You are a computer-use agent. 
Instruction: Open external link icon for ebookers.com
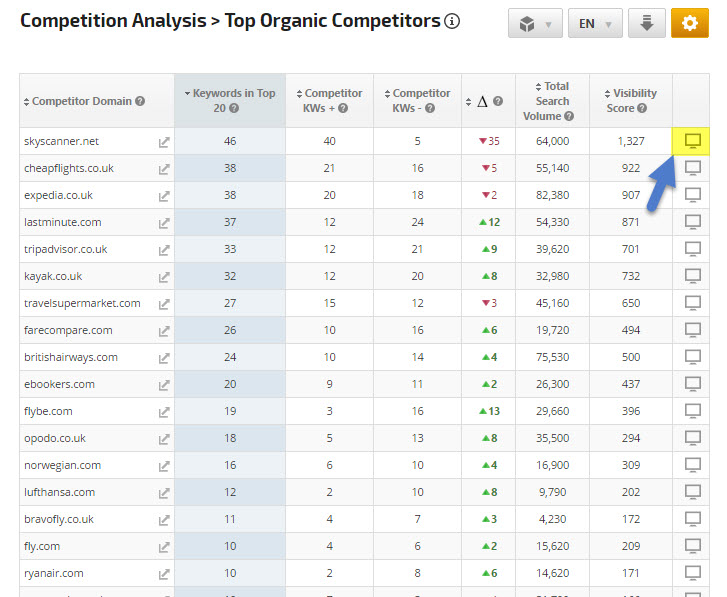coord(164,385)
